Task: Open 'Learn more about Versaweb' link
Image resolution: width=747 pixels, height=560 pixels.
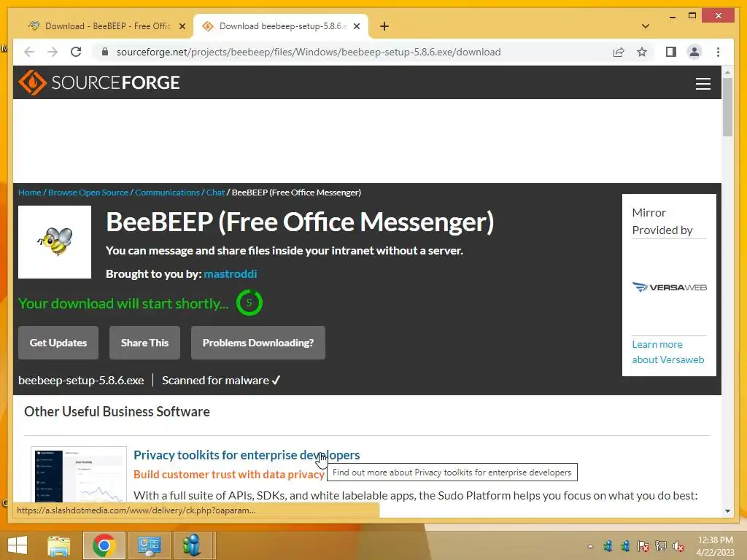Action: [668, 352]
